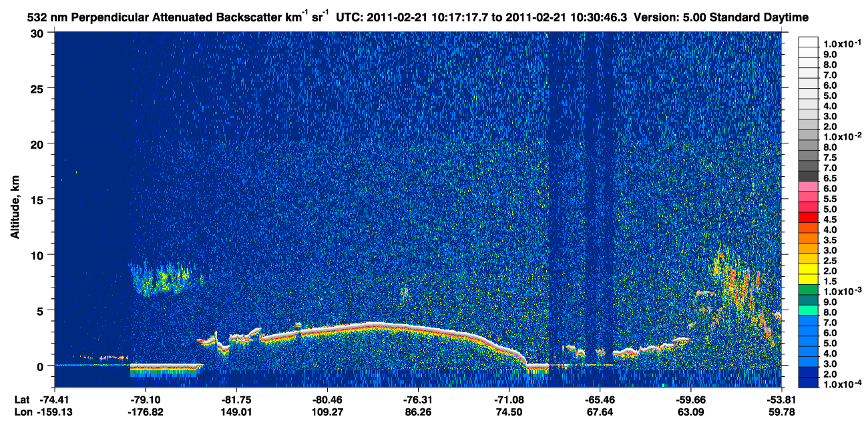Pick the mint-green swatch in color scale
868x445 pixels.
[809, 311]
